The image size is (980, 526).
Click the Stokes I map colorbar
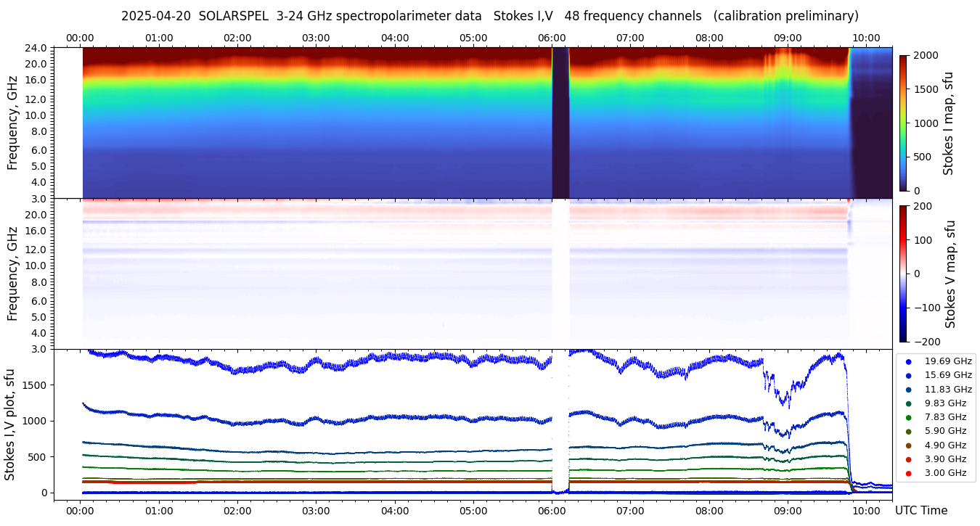pos(903,123)
